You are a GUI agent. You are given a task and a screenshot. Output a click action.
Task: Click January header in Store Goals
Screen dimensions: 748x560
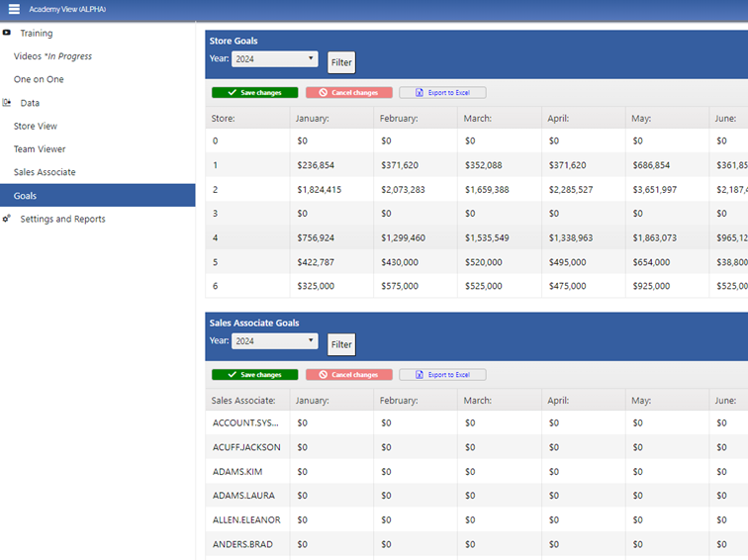pyautogui.click(x=331, y=119)
